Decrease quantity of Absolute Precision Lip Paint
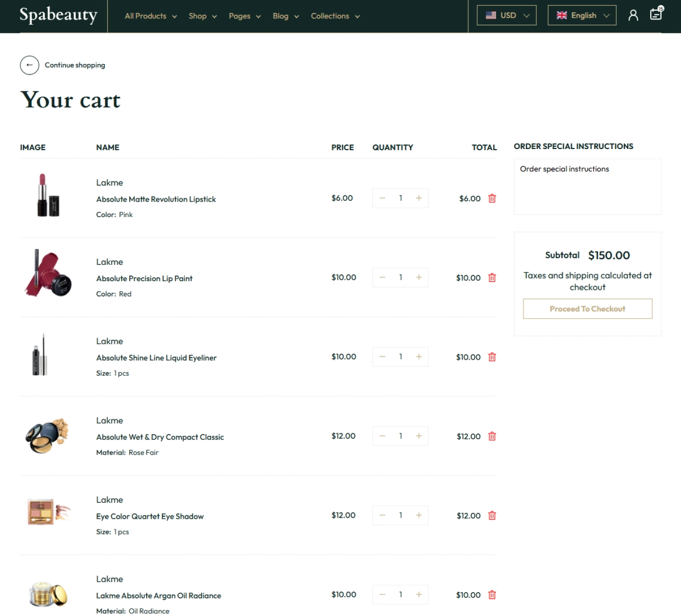 [x=382, y=278]
